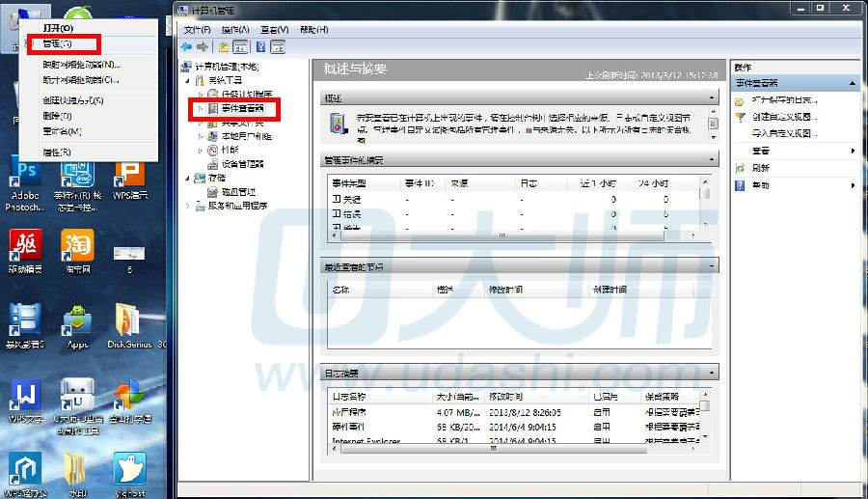Expand the 事件查看器 tree node
The width and height of the screenshot is (868, 499).
(x=201, y=108)
